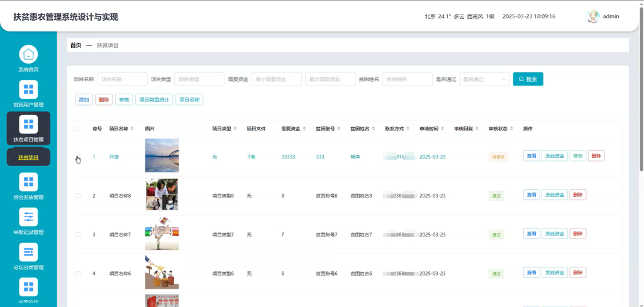Go to 首页 breadcrumb
This screenshot has height=307, width=644.
pos(75,45)
